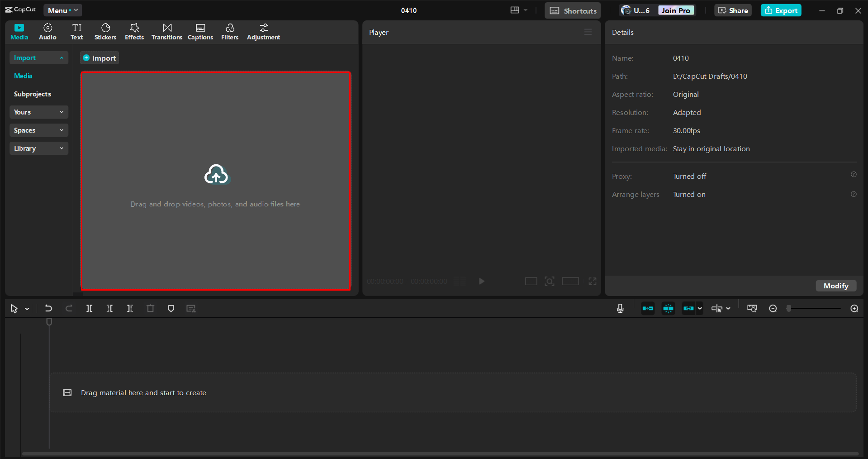Open the Menu dropdown

(62, 10)
